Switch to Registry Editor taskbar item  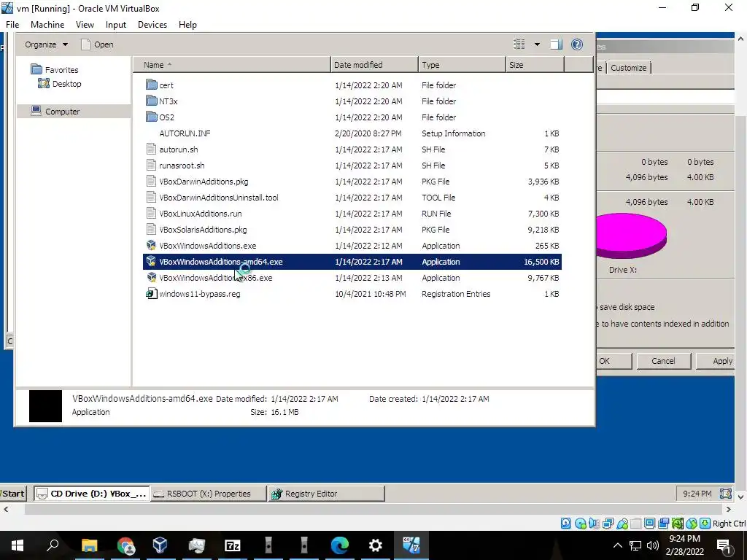pos(326,494)
